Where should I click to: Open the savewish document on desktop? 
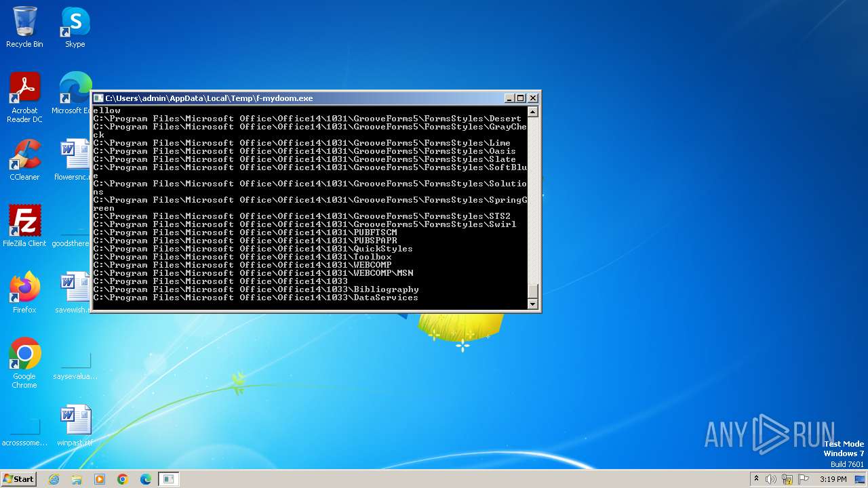click(73, 293)
